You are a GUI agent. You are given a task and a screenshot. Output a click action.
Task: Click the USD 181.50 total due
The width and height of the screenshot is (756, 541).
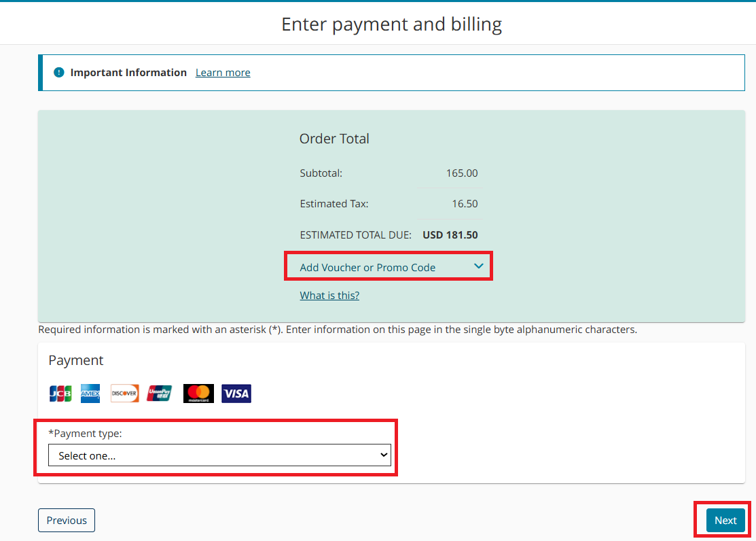tap(450, 235)
